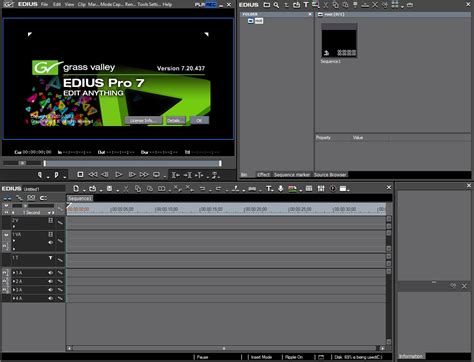Click the Cut icon in the timeline toolbar
Viewport: 474px width, 362px height.
126,189
